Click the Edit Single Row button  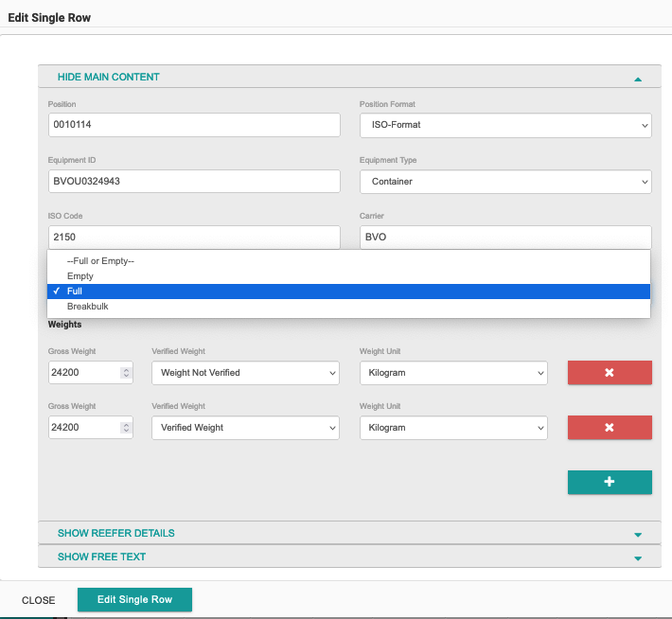[134, 600]
